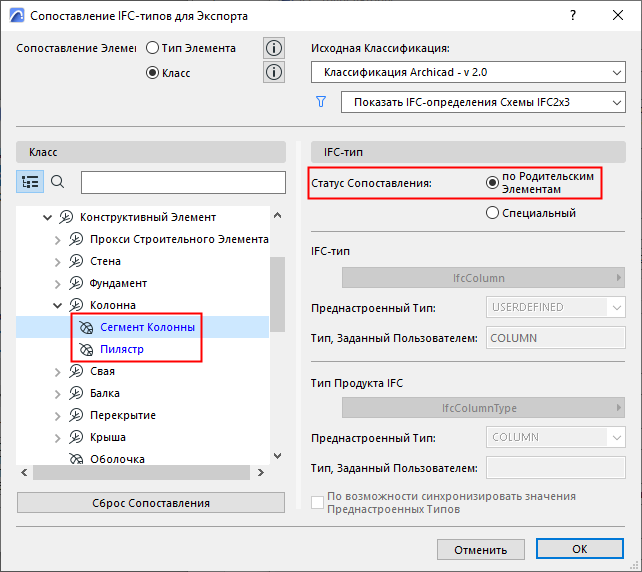Select the Фундамент class
Screen dimensions: 642x572
[x=118, y=283]
